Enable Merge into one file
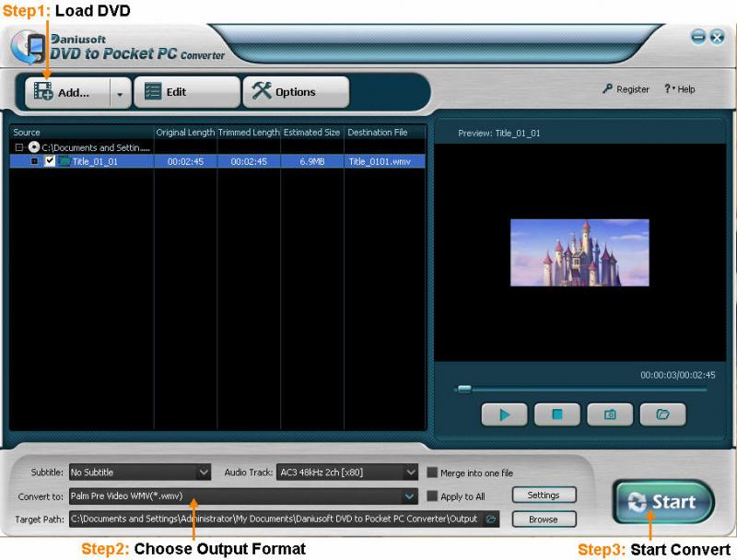 432,472
